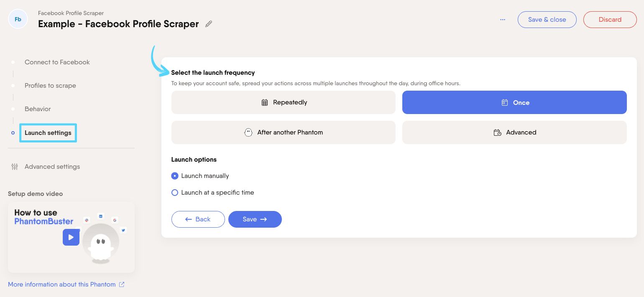Click the external link icon beside Phantom info
This screenshot has width=644, height=297.
point(122,284)
